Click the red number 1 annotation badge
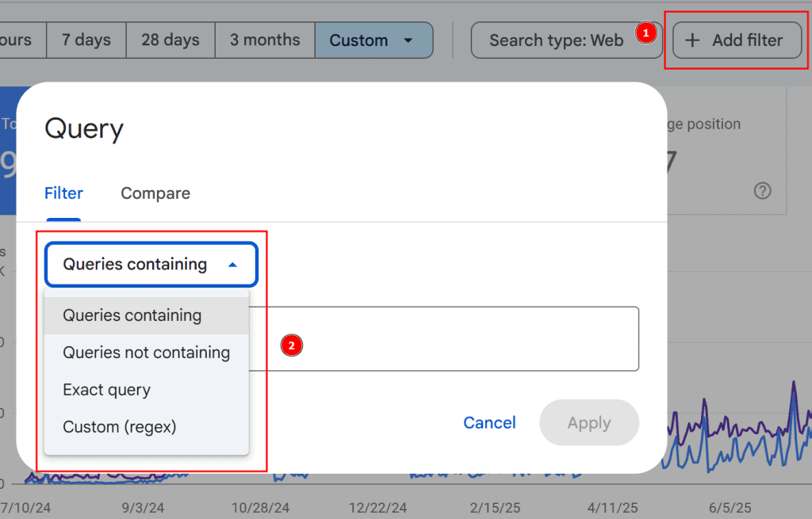812x519 pixels. tap(645, 33)
